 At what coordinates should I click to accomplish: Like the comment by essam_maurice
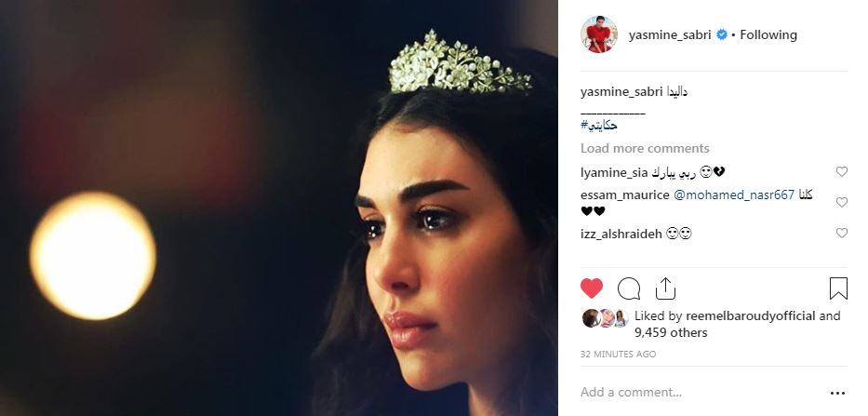[841, 202]
